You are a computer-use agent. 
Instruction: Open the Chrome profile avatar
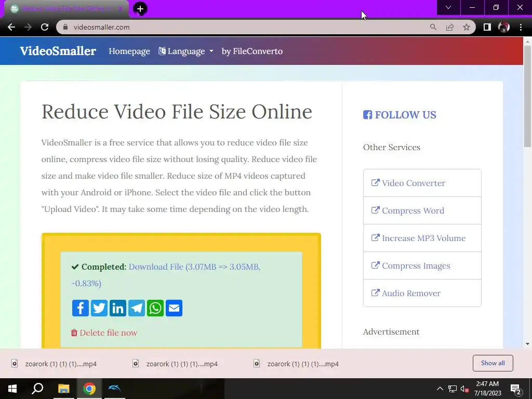pos(504,27)
